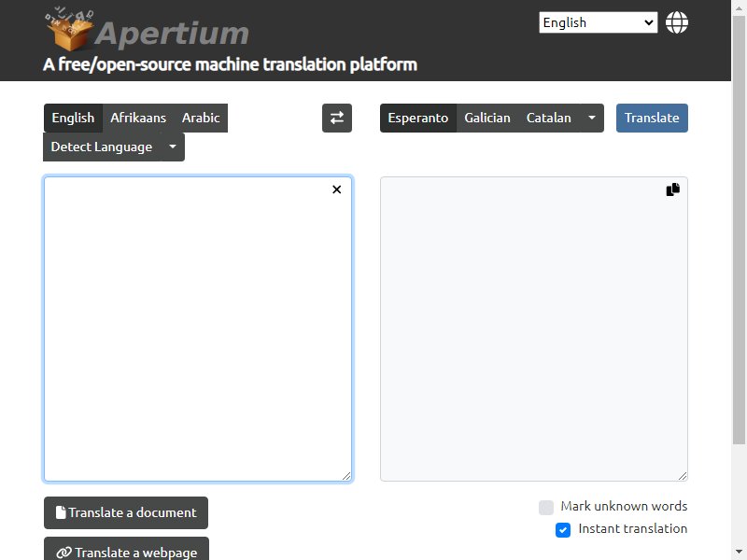The width and height of the screenshot is (747, 560).
Task: Click the translation output area
Action: (x=533, y=329)
